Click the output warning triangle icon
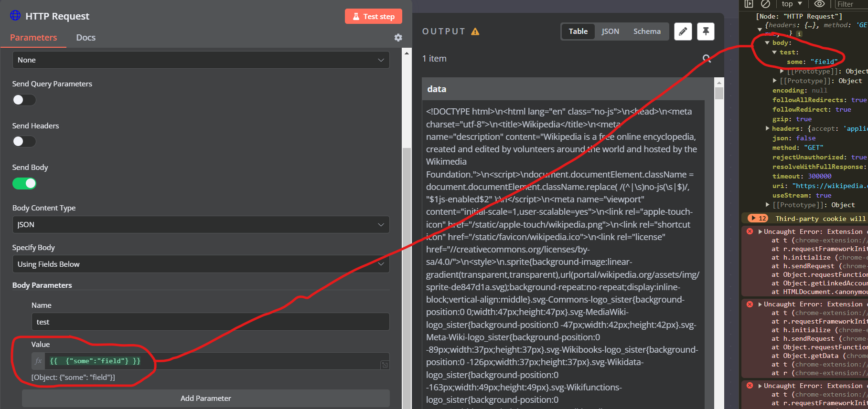 475,31
